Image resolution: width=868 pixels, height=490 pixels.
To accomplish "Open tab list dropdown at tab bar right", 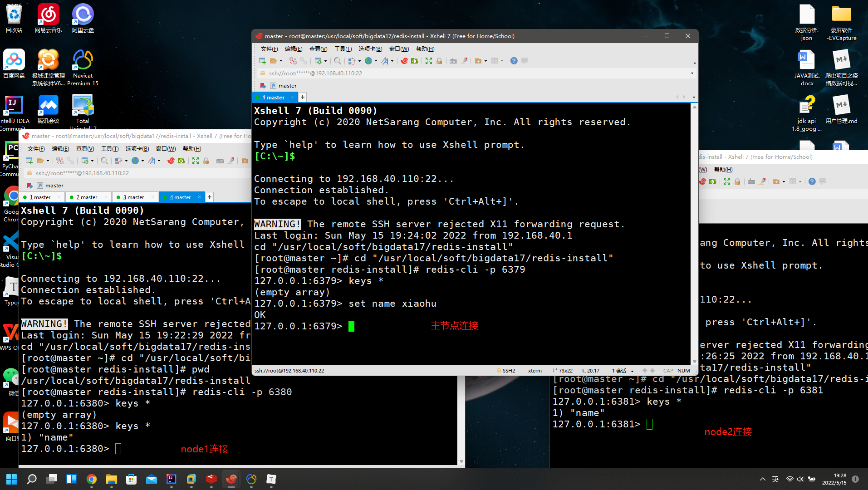I will click(694, 97).
